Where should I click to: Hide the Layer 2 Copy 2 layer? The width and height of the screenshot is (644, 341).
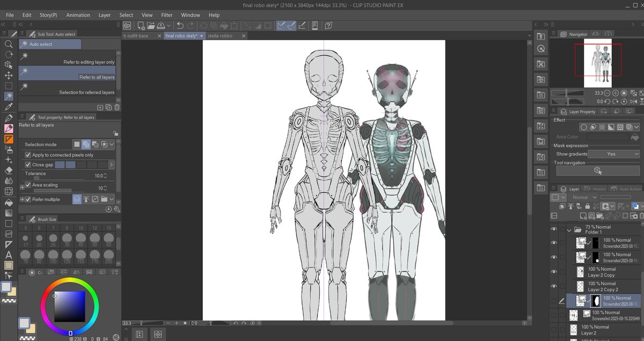click(554, 286)
